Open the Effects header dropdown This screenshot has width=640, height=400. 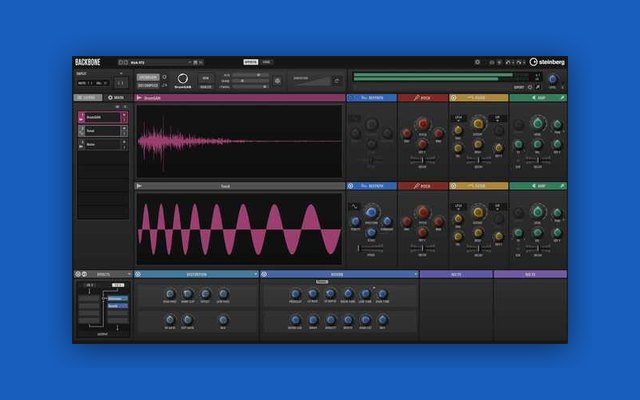[x=129, y=274]
